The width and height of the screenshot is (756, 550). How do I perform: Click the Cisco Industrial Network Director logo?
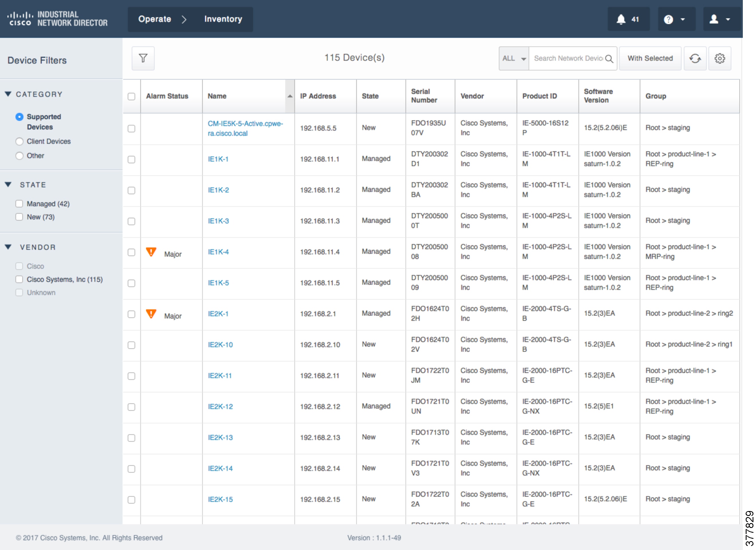pyautogui.click(x=58, y=19)
